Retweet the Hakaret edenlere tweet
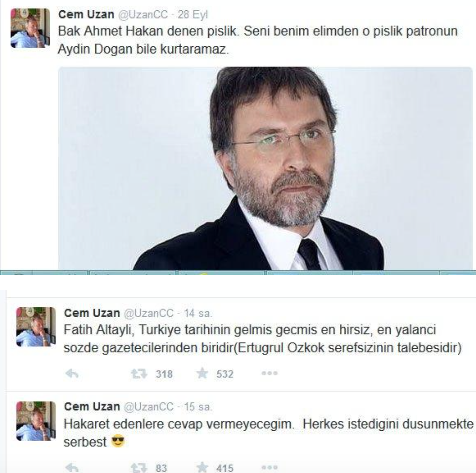This screenshot has height=473, width=476. click(x=139, y=468)
